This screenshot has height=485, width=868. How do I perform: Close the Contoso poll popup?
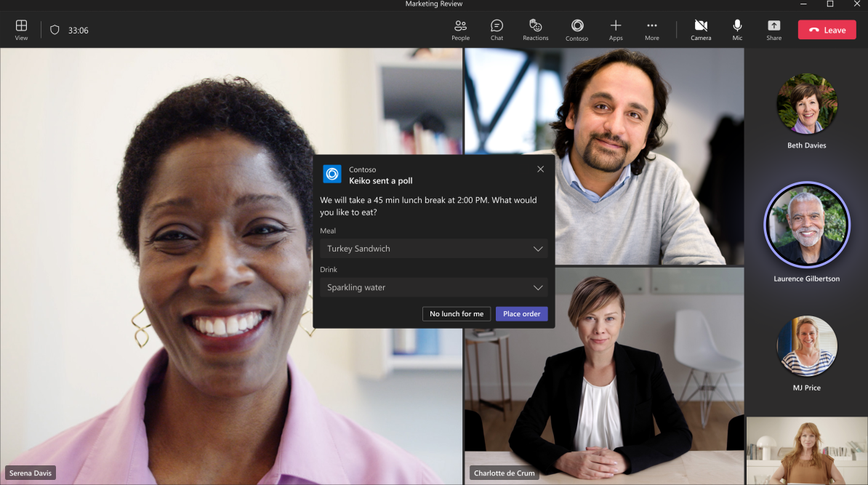[x=540, y=169]
